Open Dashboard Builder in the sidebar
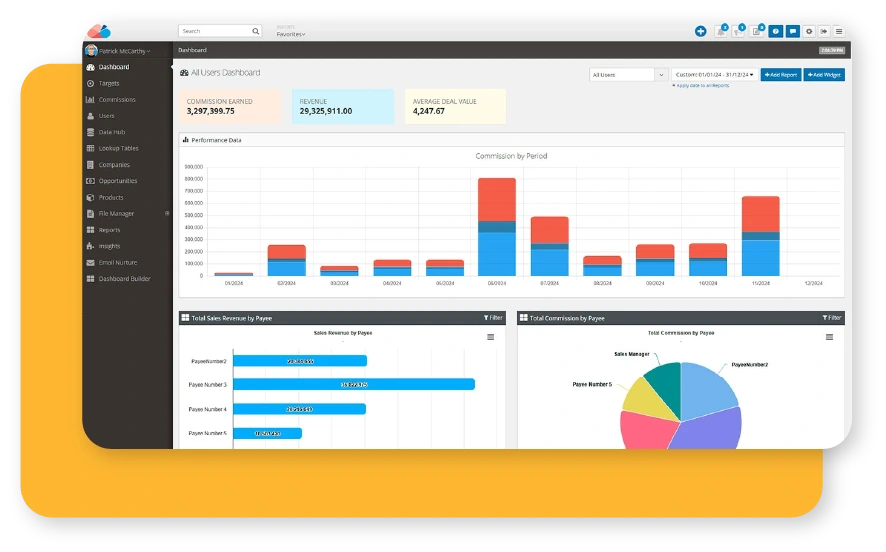The image size is (886, 552). 124,279
